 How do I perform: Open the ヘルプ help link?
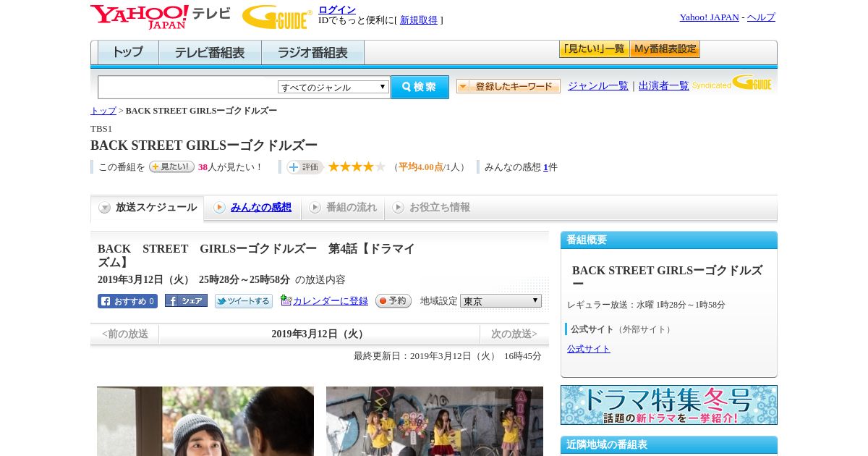click(761, 17)
